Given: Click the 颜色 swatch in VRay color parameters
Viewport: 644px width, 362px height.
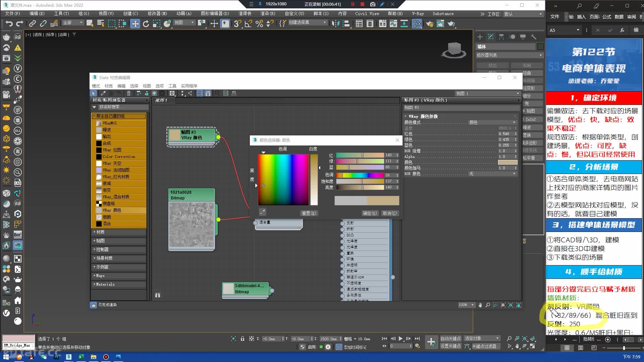Looking at the screenshot, I should pyautogui.click(x=507, y=162).
